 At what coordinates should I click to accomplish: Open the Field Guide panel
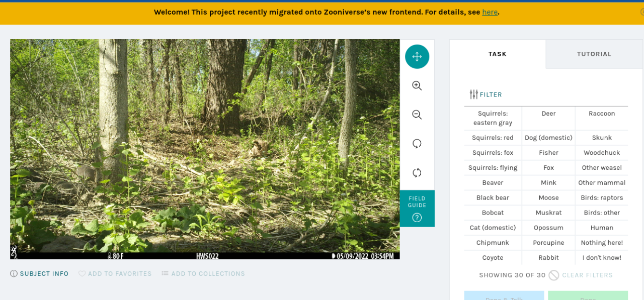click(417, 209)
